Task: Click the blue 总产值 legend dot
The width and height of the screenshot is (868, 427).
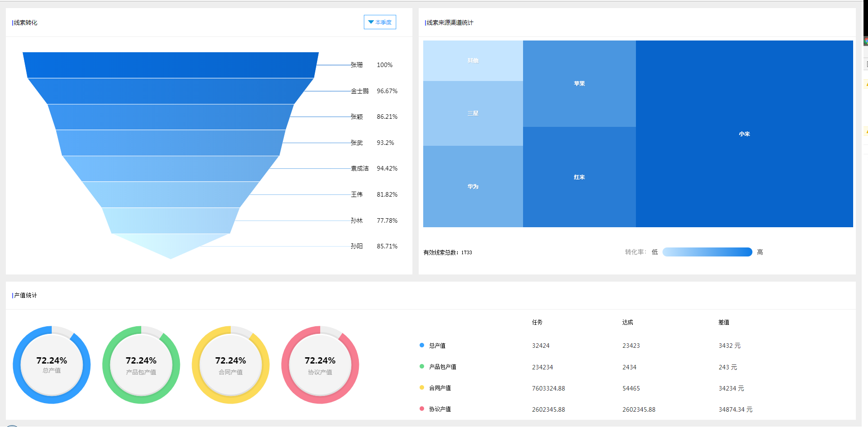Action: 422,345
